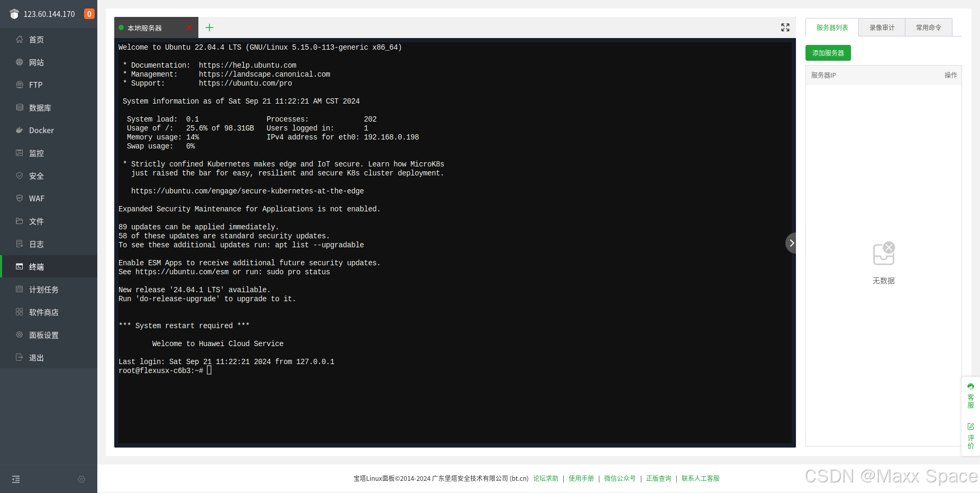The height and width of the screenshot is (493, 980).
Task: Click the 宝塔Linux面板 copyright text in footer
Action: tap(441, 478)
